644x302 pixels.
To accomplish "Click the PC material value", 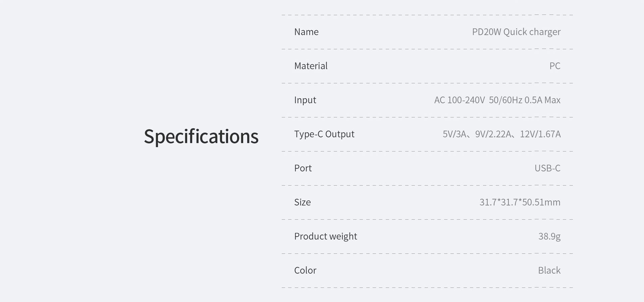I will pyautogui.click(x=554, y=66).
